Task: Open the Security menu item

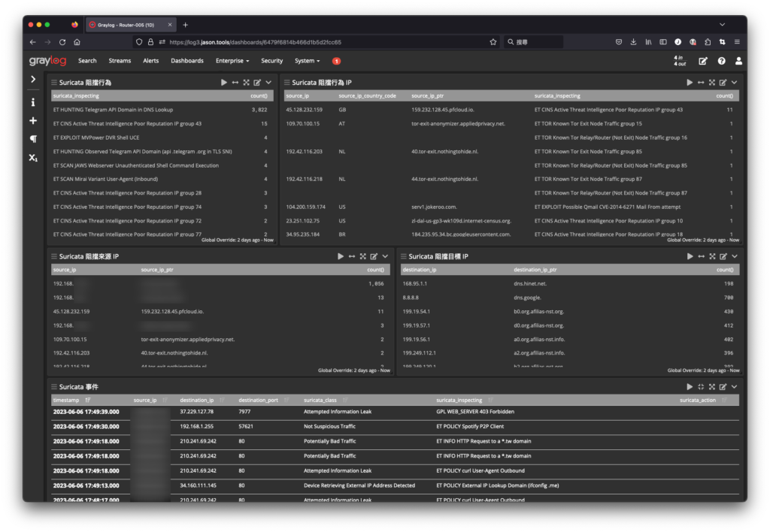Action: pos(271,61)
